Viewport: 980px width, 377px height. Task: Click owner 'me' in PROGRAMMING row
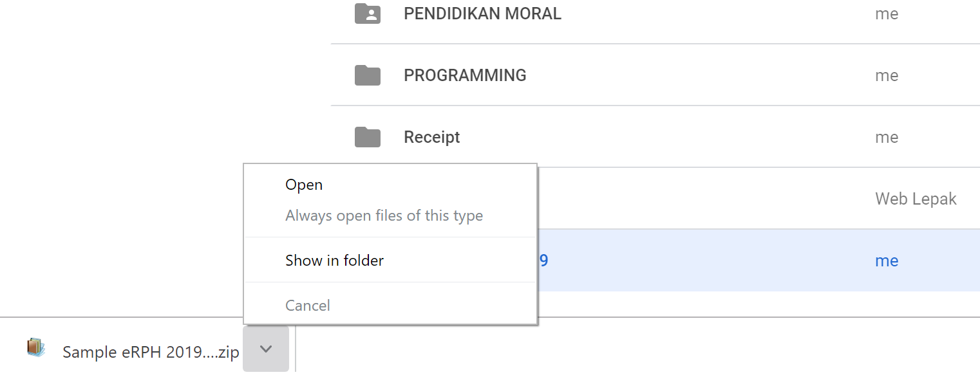(x=886, y=75)
